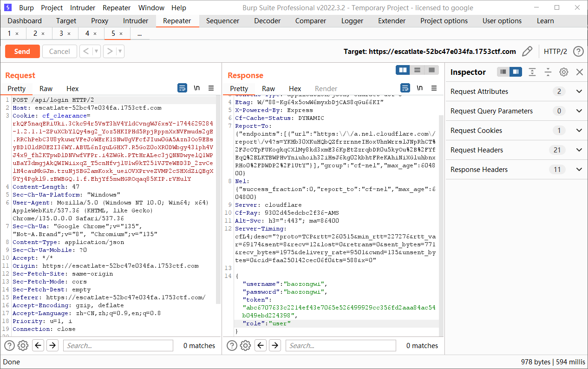Viewport: 588px width, 369px height.
Task: Open request search settings gear icon
Action: (23, 345)
